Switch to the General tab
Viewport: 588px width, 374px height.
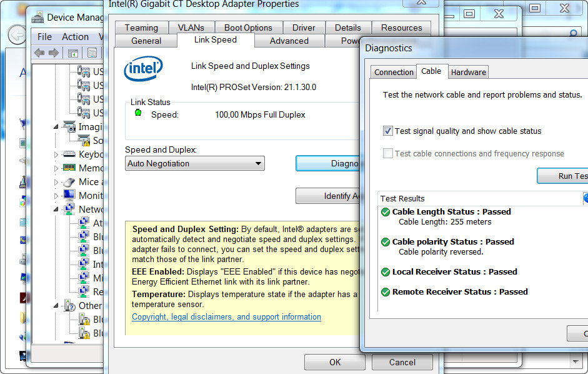coord(146,41)
